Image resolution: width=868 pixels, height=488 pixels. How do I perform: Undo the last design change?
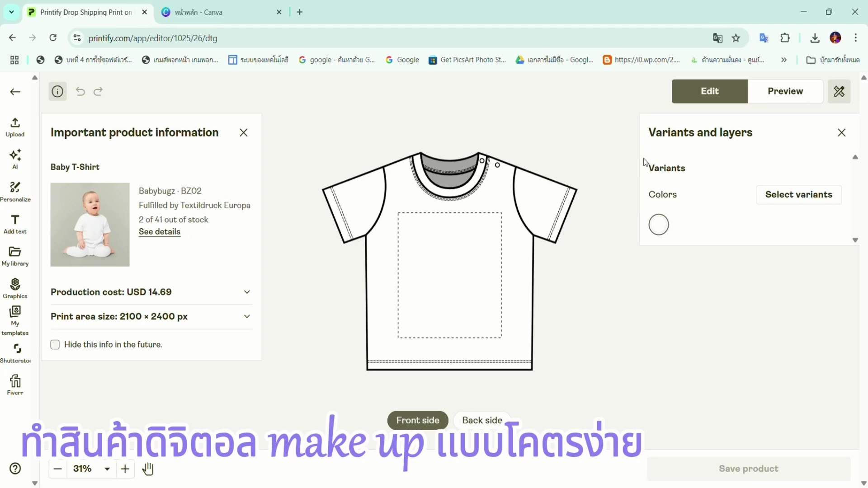point(80,91)
